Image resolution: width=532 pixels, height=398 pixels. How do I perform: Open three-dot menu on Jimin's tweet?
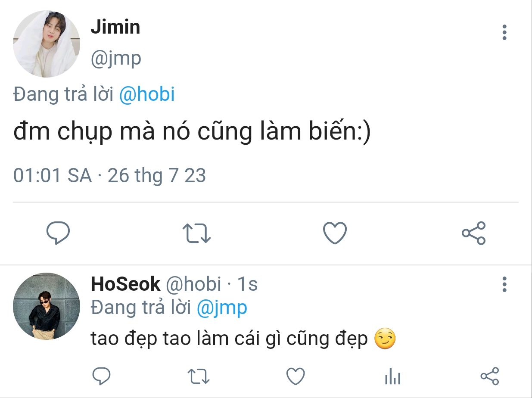504,32
